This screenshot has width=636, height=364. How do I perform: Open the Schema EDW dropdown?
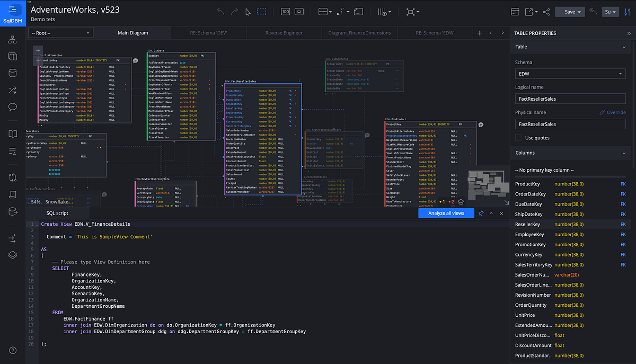pyautogui.click(x=570, y=75)
